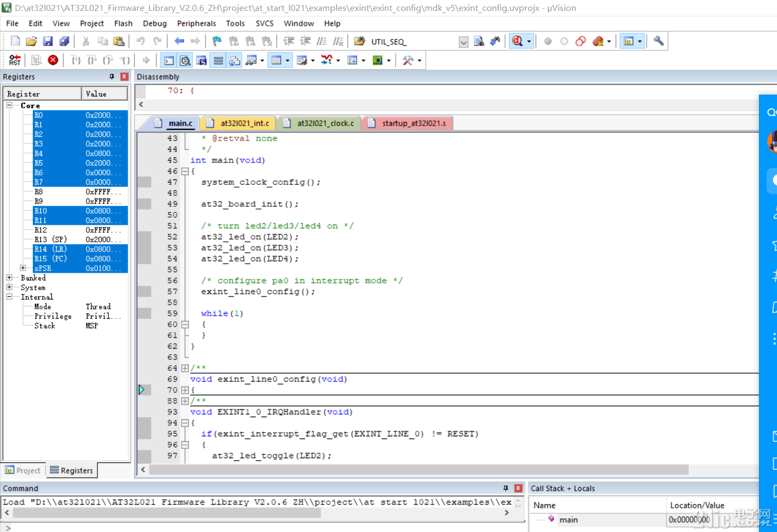Reset the CPU with RST icon
Viewport: 777px width, 532px height.
pos(15,60)
